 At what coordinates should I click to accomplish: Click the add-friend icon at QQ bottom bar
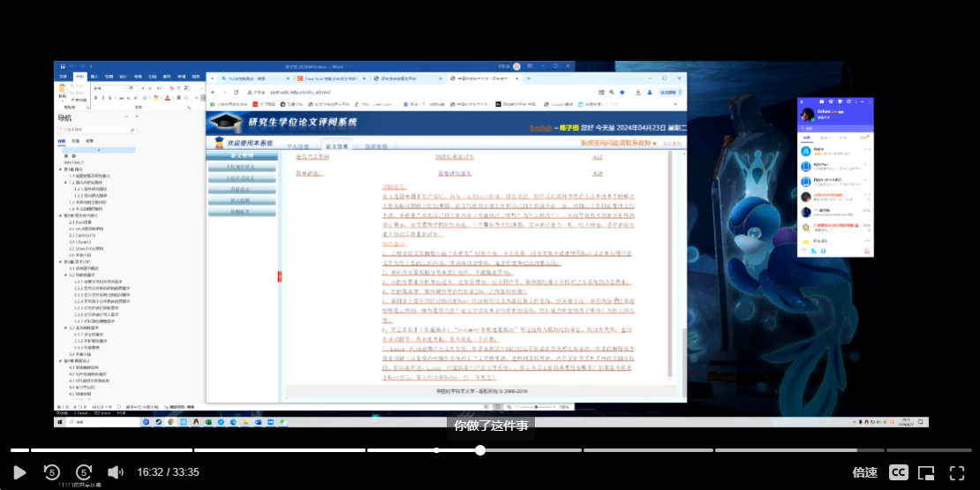(x=814, y=251)
